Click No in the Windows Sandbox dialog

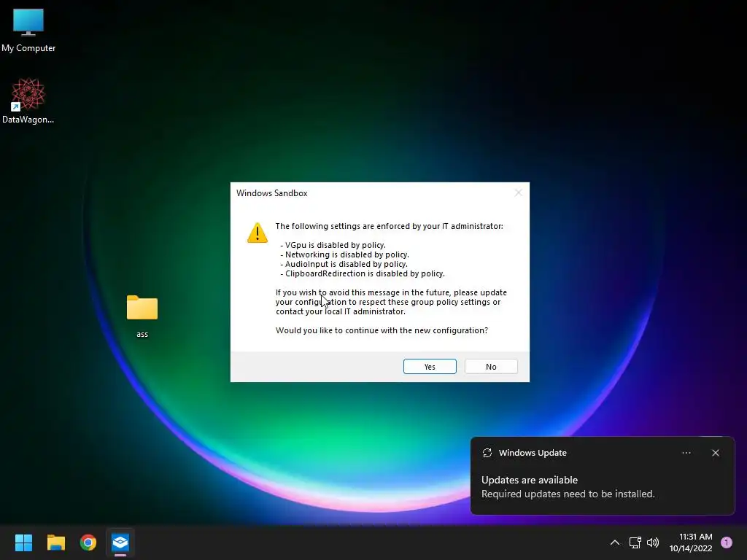click(x=491, y=367)
